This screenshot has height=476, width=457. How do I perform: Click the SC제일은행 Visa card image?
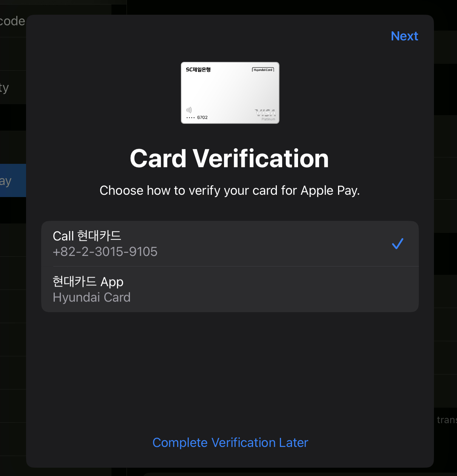230,93
